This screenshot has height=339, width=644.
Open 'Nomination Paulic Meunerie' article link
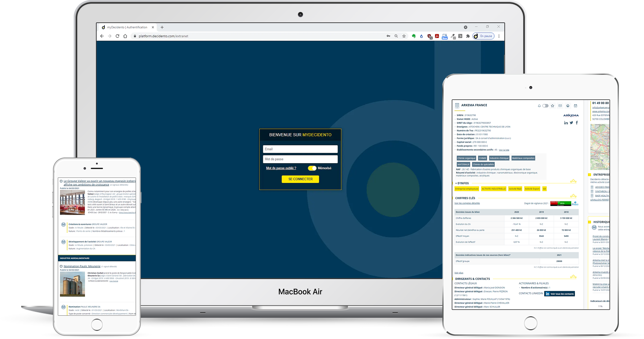click(82, 266)
